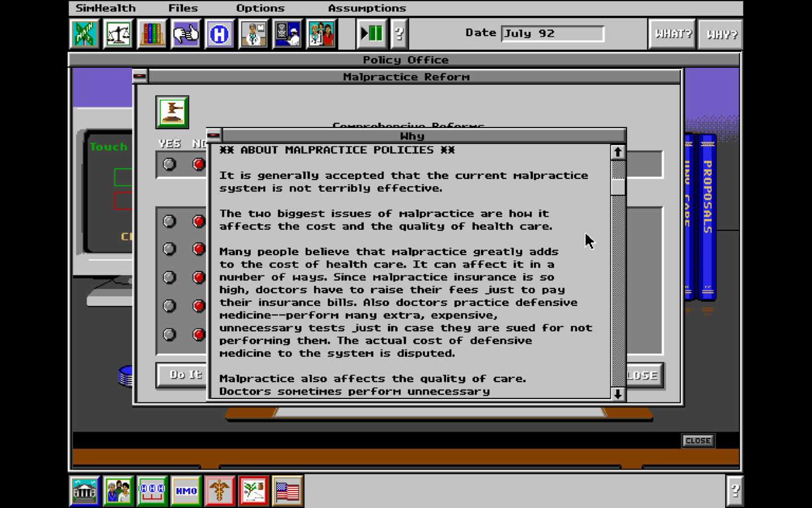Click the Why scrollbar track below the thumb
812x508 pixels.
[x=617, y=291]
